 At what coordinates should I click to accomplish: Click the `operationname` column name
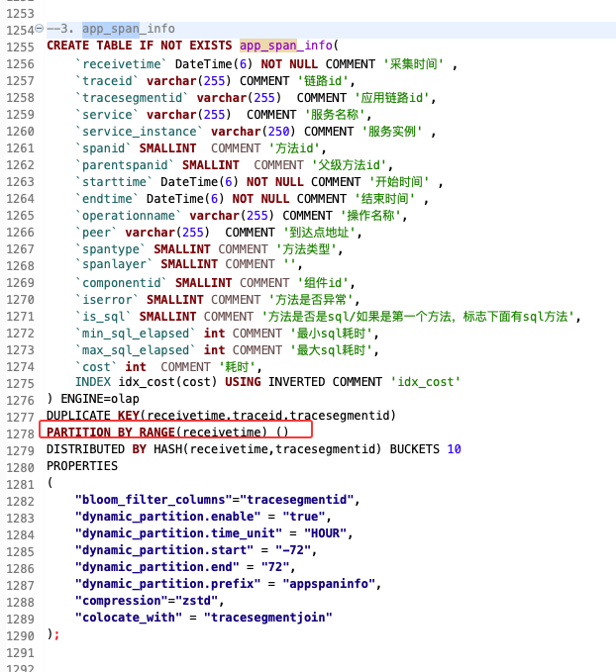tap(128, 215)
